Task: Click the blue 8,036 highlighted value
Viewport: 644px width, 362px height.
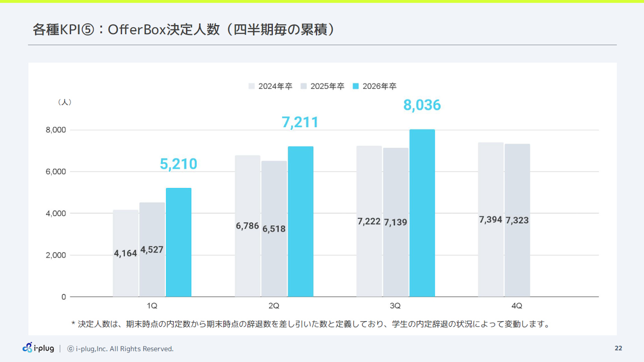Action: 423,105
